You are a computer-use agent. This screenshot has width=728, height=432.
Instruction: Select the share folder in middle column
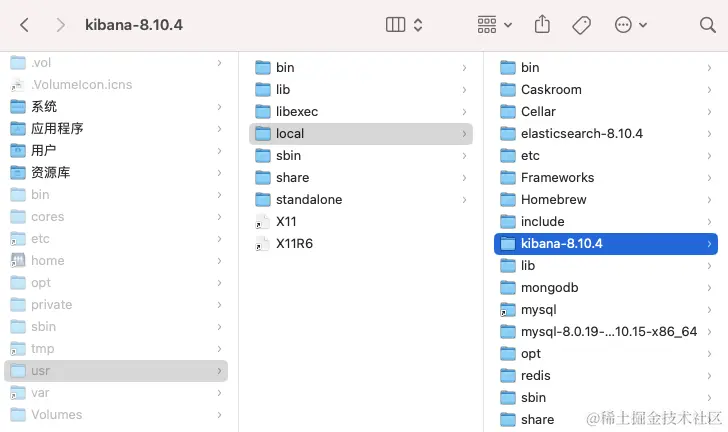[x=361, y=178]
